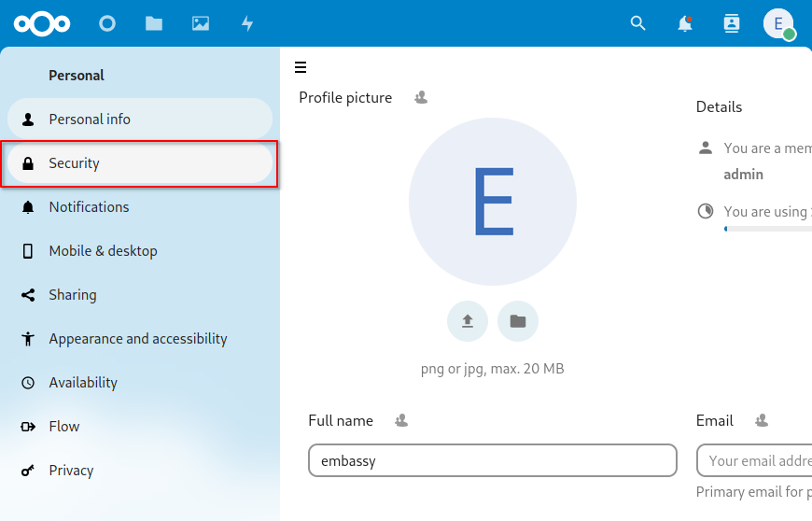Open the Nextcloud logo home link
Screen dimensions: 812x521
[x=36, y=23]
